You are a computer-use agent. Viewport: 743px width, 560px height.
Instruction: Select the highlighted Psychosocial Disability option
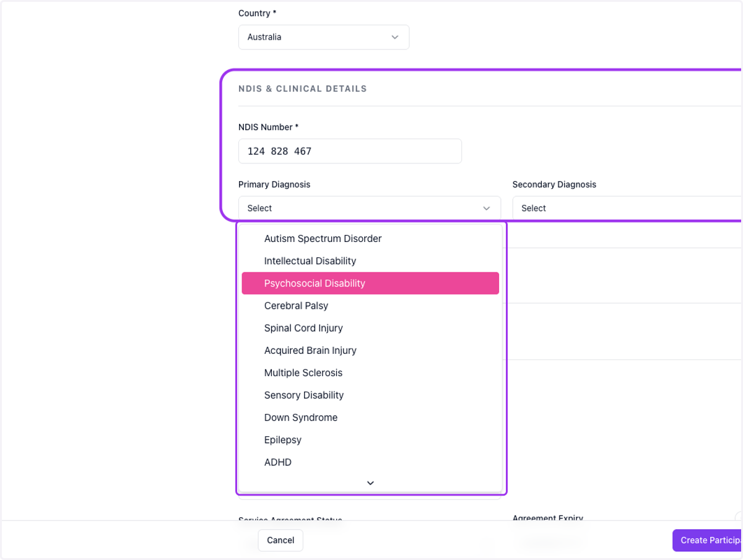coord(370,283)
